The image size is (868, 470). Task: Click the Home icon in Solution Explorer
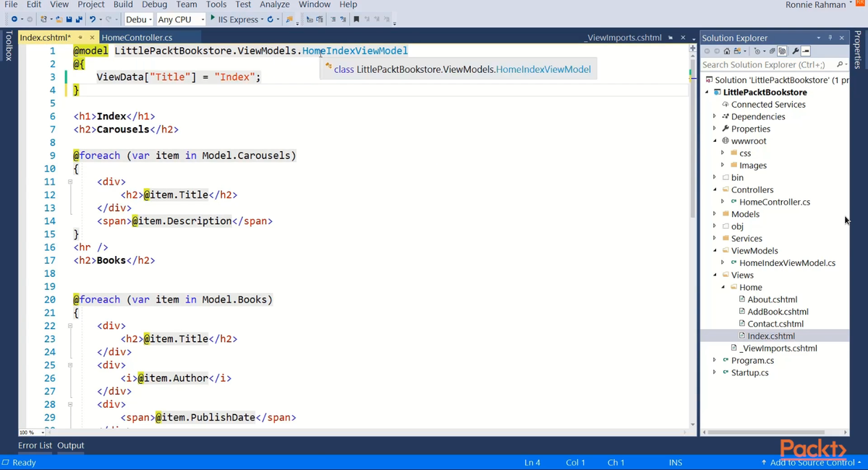(727, 51)
